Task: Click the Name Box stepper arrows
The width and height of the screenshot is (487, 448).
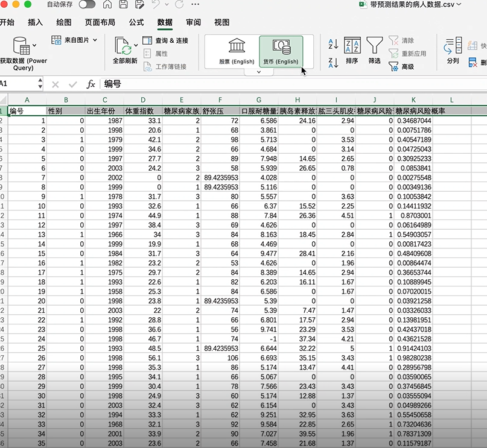Action: pyautogui.click(x=40, y=84)
